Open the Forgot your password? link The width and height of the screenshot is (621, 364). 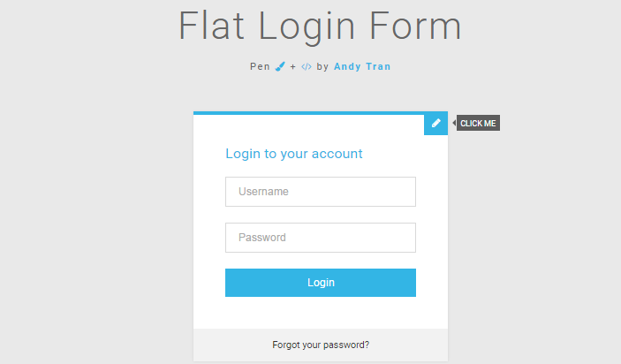click(321, 345)
